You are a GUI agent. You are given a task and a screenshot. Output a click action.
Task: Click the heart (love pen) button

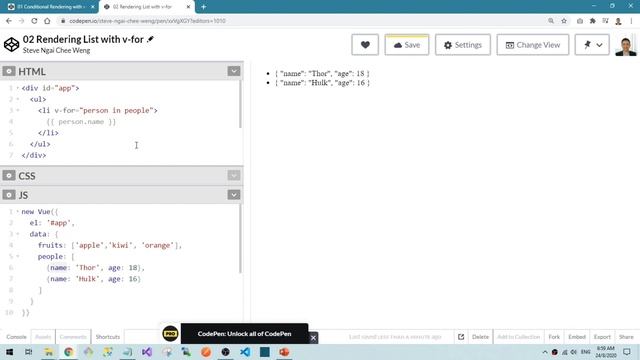click(365, 45)
